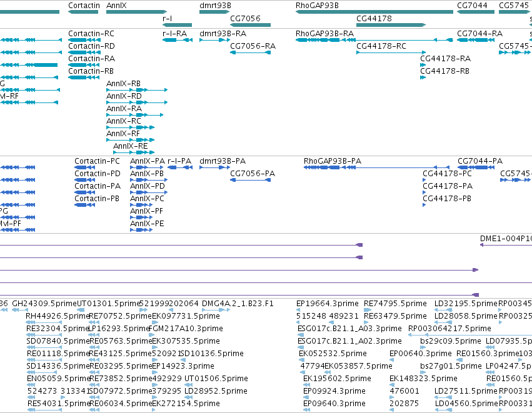
Task: Select transcript Cortactin-RB
Action: 84,77
